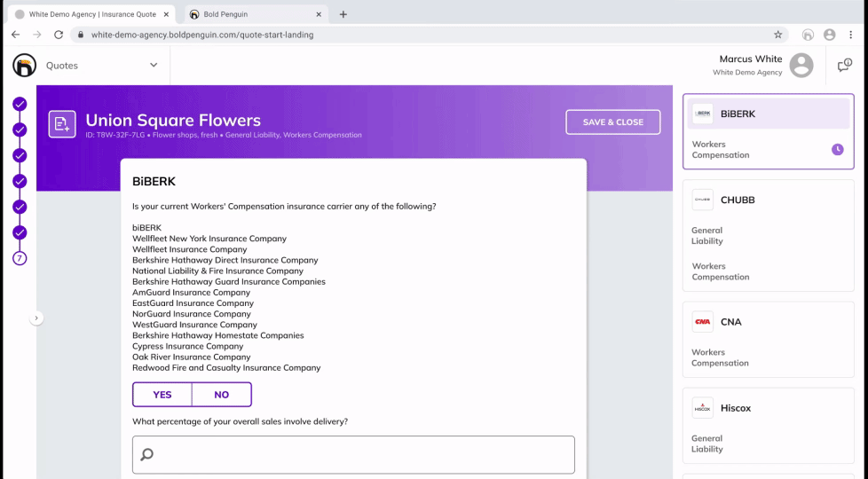Click SAVE & CLOSE button
Screen dimensions: 868x479
[612, 122]
